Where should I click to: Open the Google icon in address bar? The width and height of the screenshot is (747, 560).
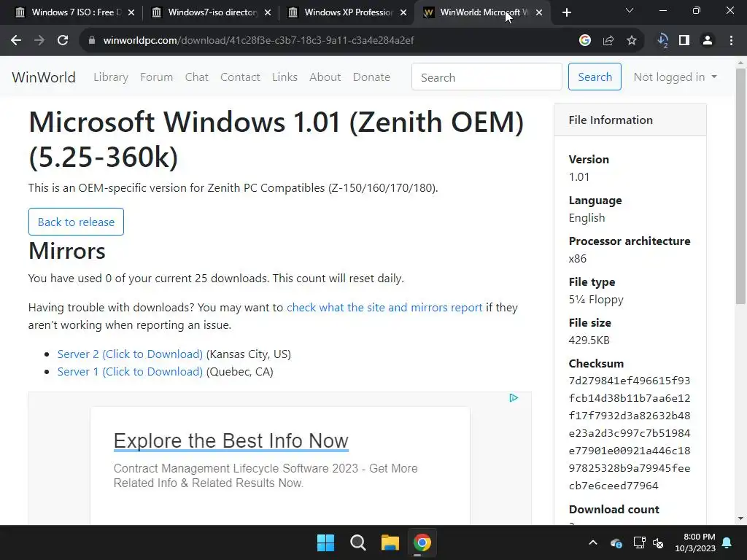tap(585, 41)
